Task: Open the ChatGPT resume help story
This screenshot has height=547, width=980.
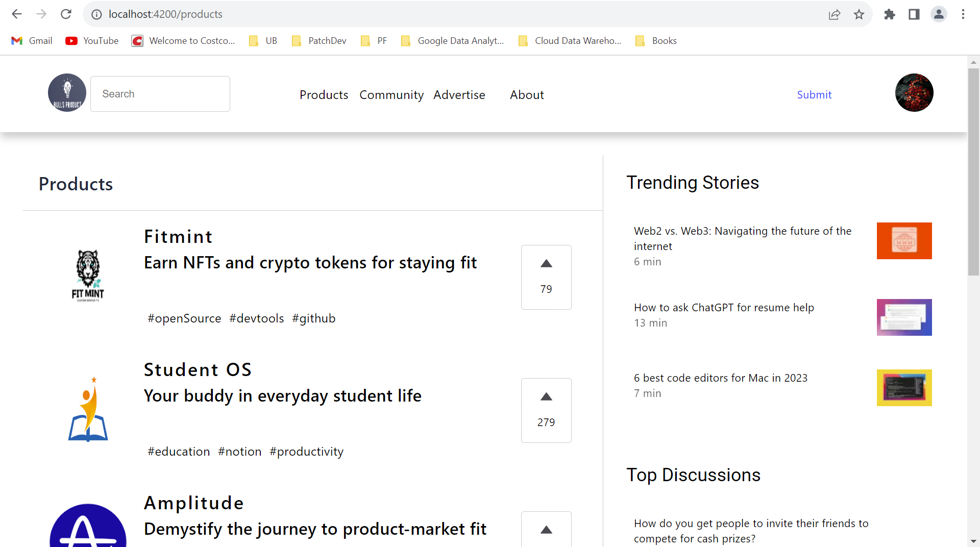Action: coord(723,307)
